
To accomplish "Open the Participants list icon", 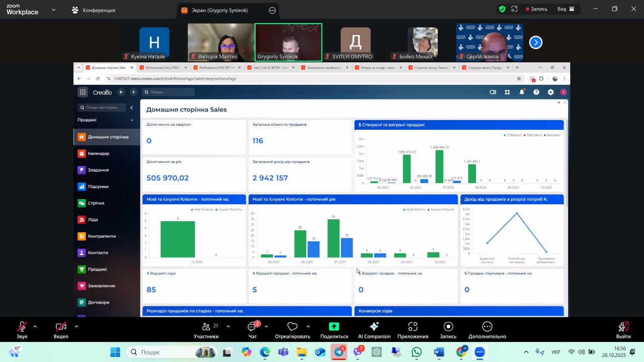I will (206, 327).
